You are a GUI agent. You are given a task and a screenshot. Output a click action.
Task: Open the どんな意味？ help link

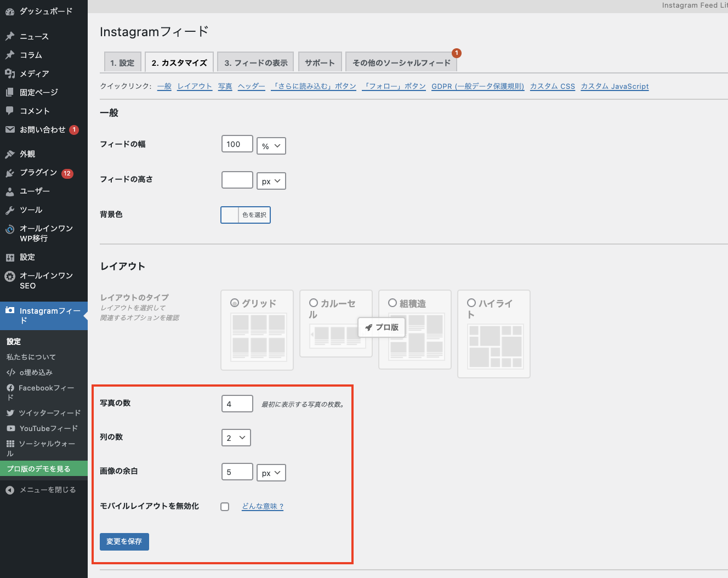[263, 506]
